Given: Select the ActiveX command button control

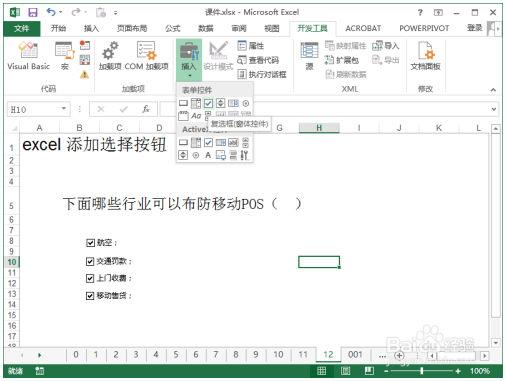Looking at the screenshot, I should [x=183, y=143].
